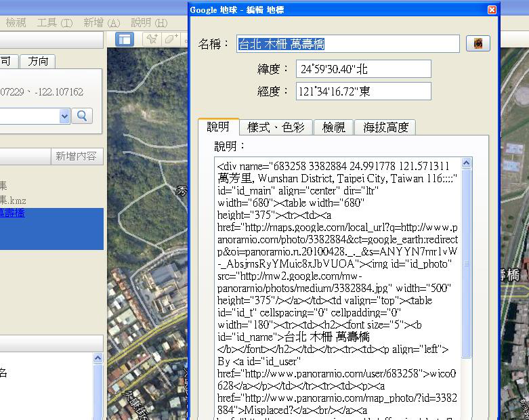Click the search query input box

[30, 117]
